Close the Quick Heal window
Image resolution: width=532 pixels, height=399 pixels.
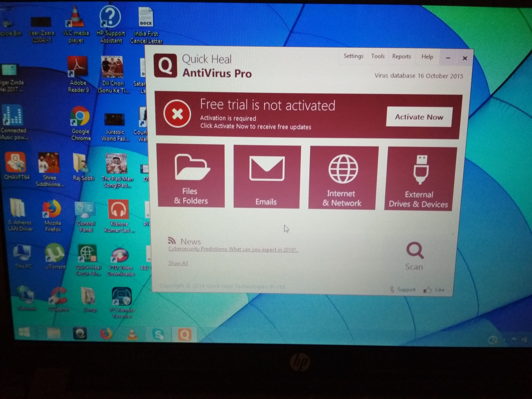point(465,58)
